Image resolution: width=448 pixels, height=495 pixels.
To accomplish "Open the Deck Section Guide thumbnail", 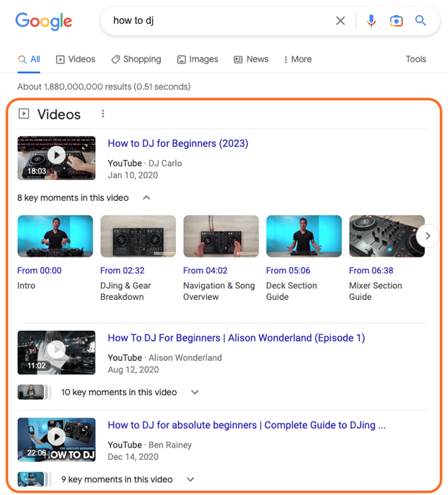I will click(x=304, y=236).
